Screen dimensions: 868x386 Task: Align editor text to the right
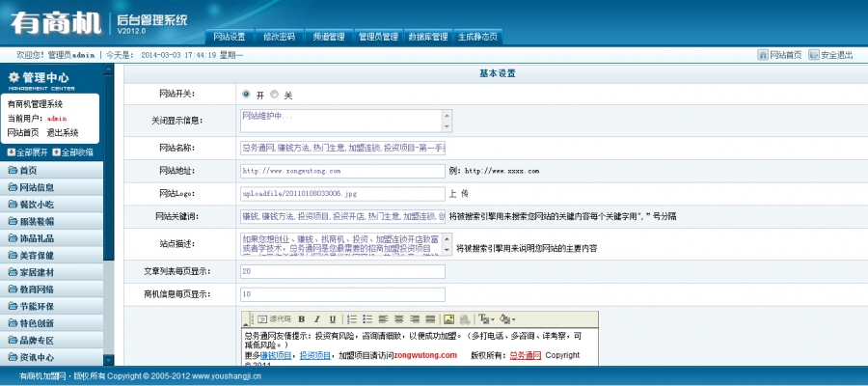pos(415,319)
